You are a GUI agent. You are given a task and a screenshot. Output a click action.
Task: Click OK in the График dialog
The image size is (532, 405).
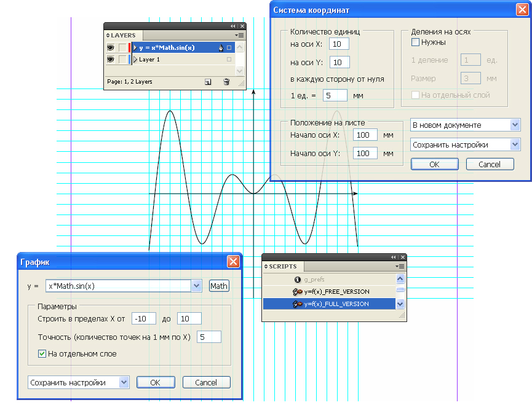[156, 383]
